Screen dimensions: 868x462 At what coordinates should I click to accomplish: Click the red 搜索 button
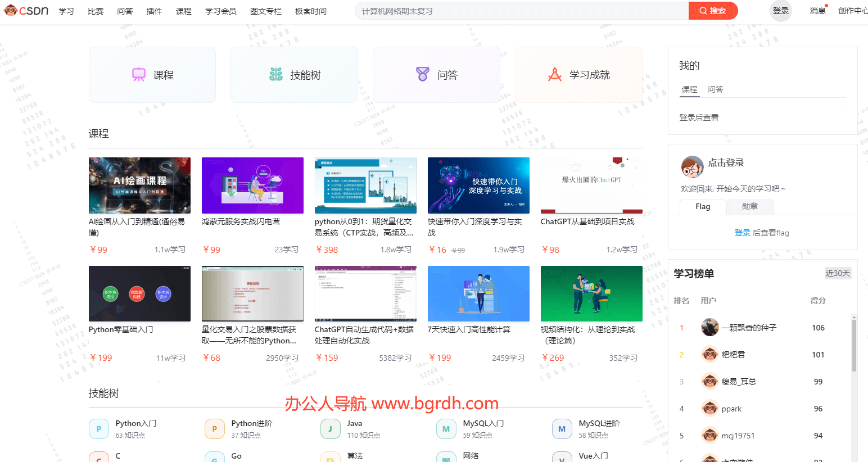point(713,11)
